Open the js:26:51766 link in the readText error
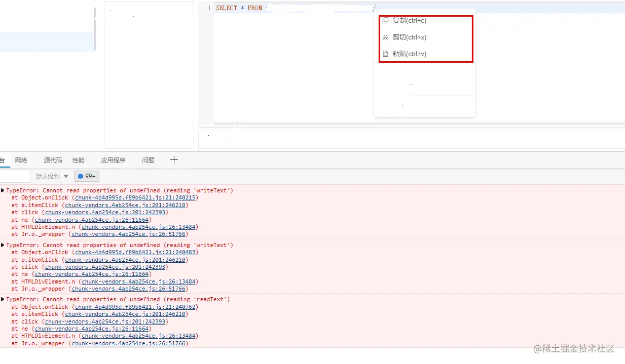 tap(128, 343)
